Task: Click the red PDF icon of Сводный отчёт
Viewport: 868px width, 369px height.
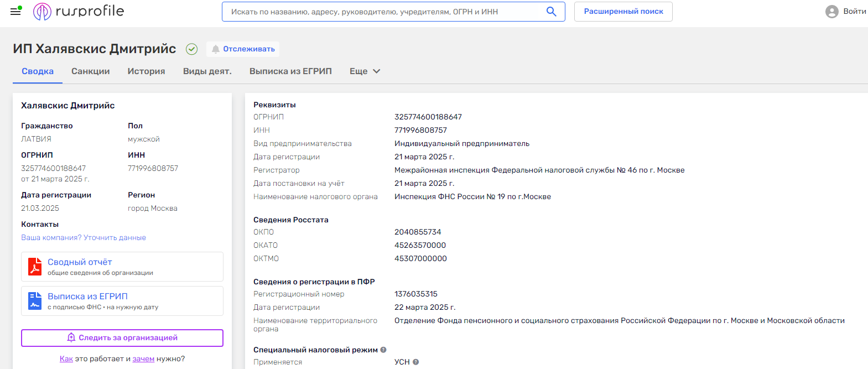Action: point(35,267)
